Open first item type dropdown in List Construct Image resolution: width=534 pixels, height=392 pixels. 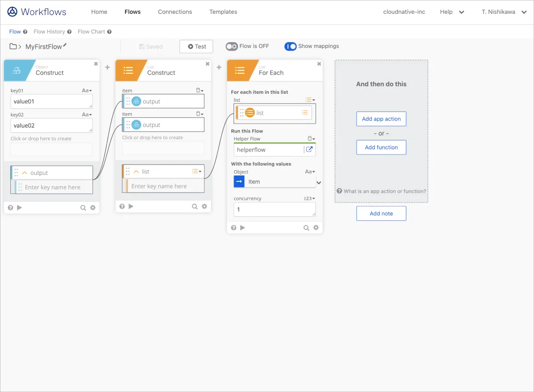(200, 90)
